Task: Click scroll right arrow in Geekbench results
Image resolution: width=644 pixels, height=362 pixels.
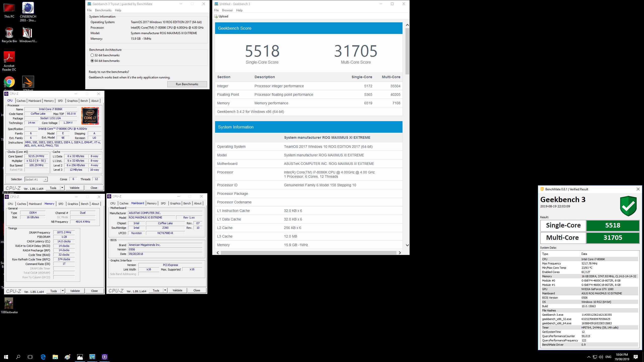Action: click(x=400, y=253)
